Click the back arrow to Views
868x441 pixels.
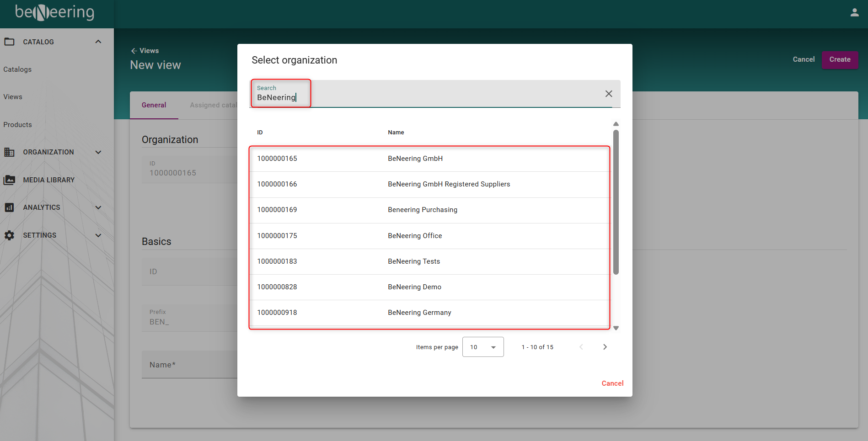pyautogui.click(x=134, y=51)
